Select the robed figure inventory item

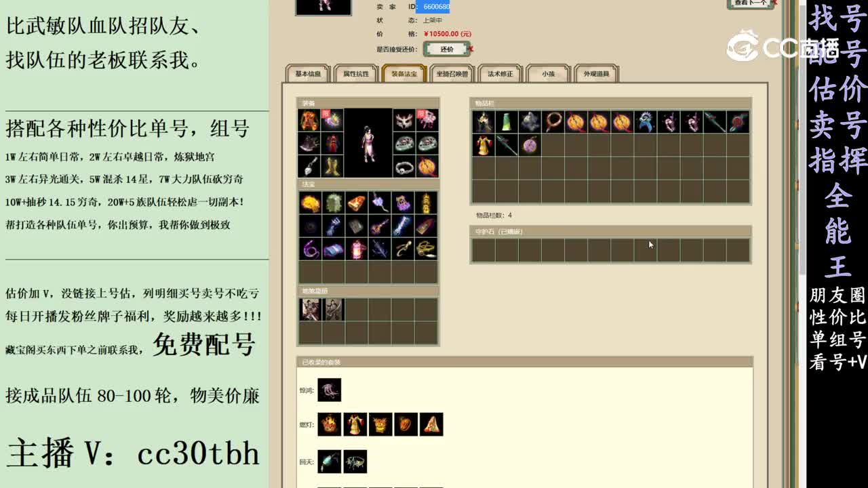coord(484,122)
